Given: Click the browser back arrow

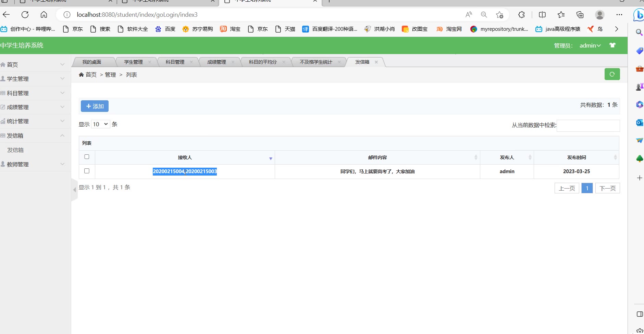Looking at the screenshot, I should click(x=7, y=15).
